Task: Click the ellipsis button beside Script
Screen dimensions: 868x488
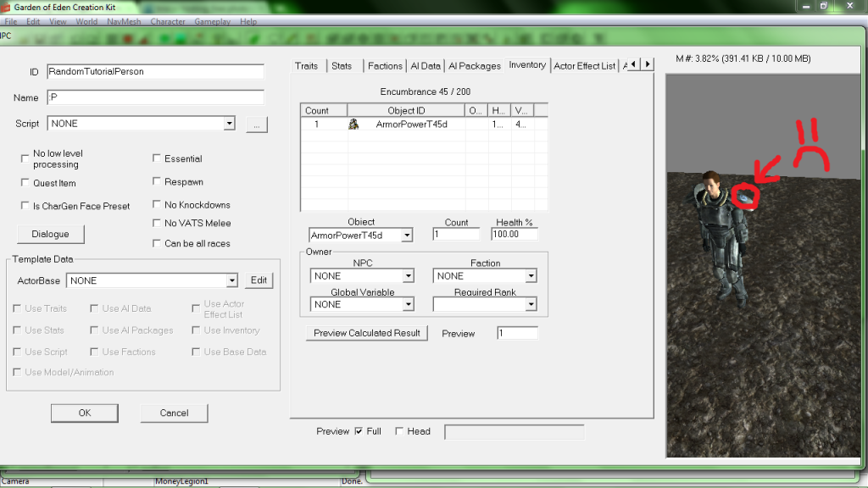Action: (x=256, y=125)
